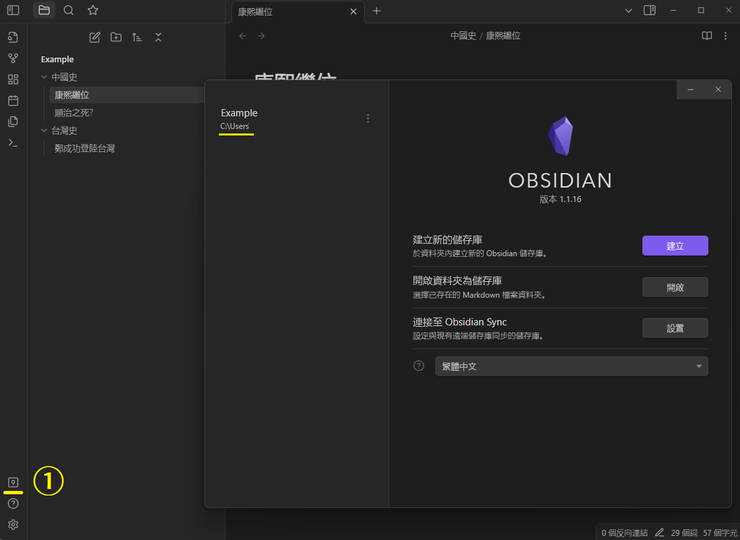Open tab list dropdown chevron

coord(628,10)
